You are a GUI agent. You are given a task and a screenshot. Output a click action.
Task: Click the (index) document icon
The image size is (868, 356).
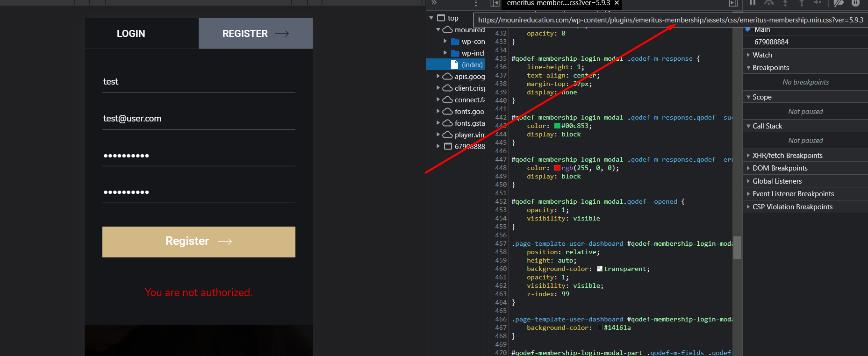(454, 64)
